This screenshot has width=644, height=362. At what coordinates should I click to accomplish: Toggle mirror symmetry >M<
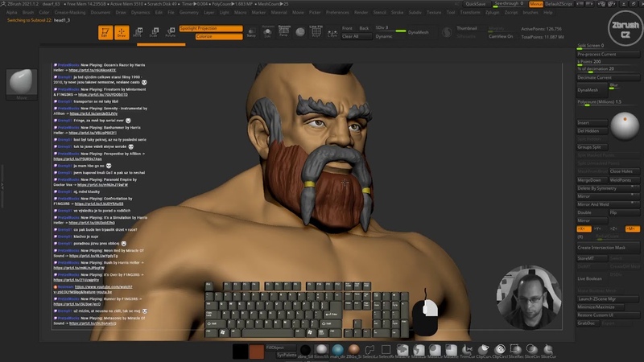tap(632, 228)
